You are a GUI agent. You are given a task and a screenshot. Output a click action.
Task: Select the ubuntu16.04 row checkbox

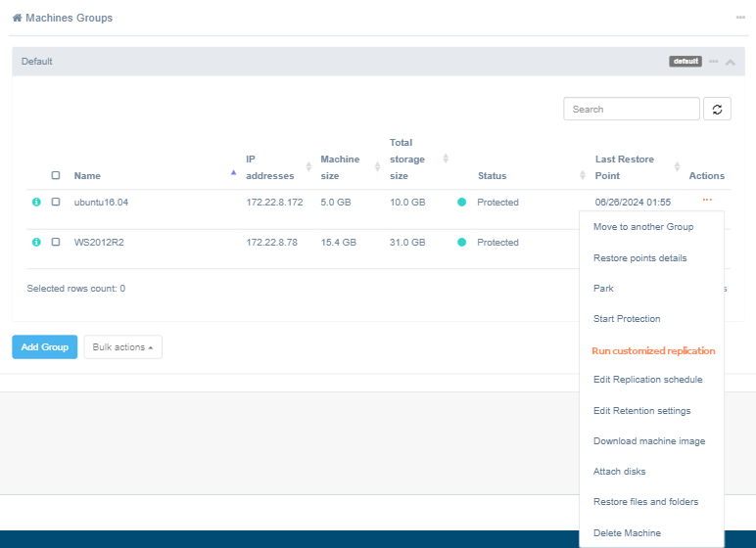[x=56, y=202]
